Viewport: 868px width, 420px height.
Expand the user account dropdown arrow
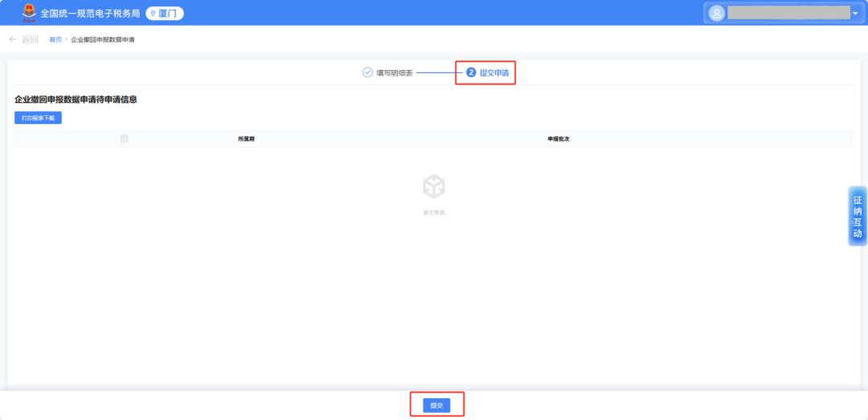coord(855,14)
